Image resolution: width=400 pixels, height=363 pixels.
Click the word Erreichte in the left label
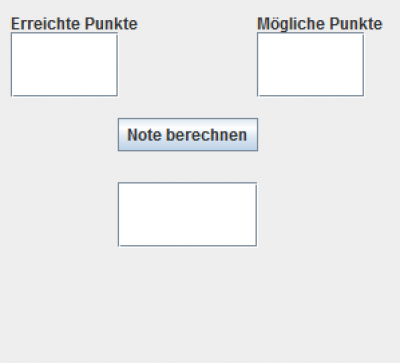point(46,24)
